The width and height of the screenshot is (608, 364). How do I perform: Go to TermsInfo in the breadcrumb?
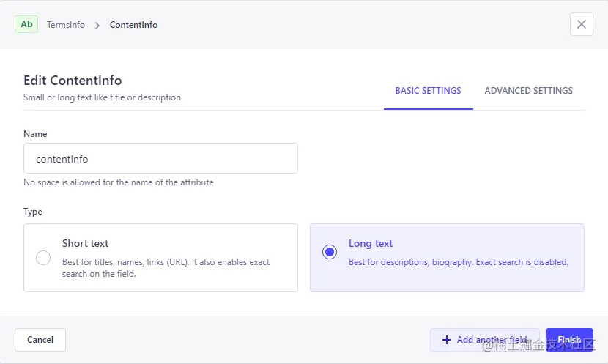(x=66, y=25)
